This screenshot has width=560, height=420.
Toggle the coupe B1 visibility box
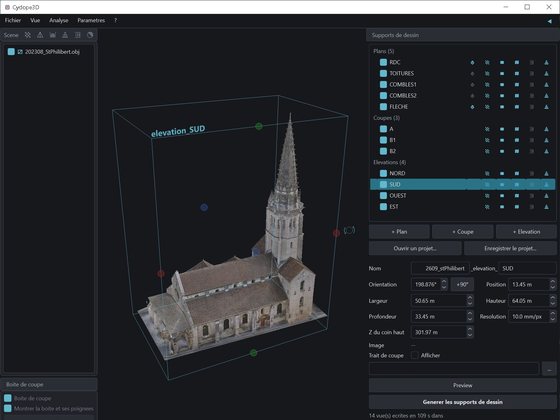pos(383,140)
